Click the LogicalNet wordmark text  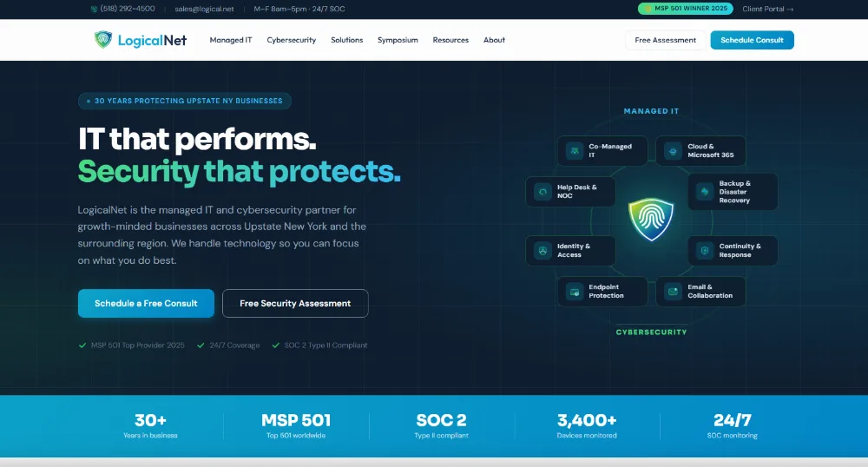152,41
